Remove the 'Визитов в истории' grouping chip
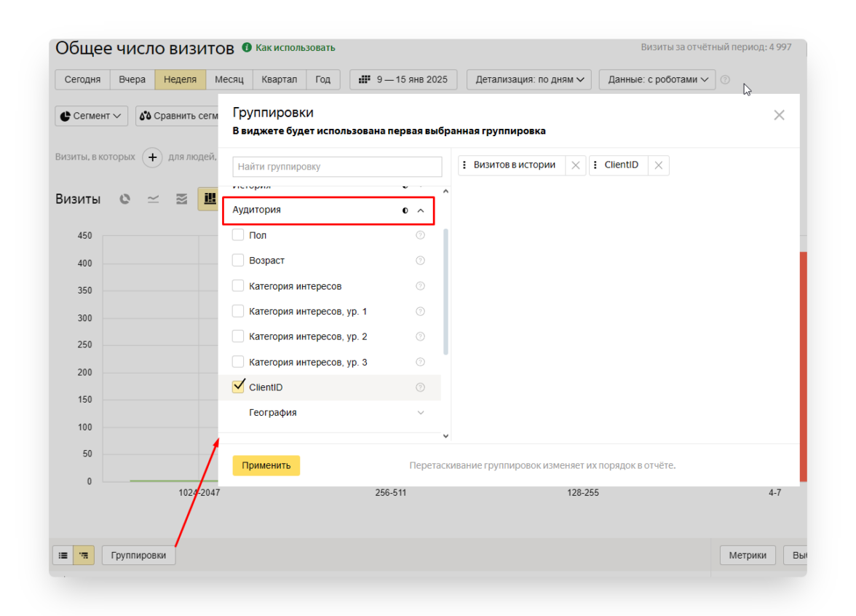856x616 pixels. pos(575,165)
